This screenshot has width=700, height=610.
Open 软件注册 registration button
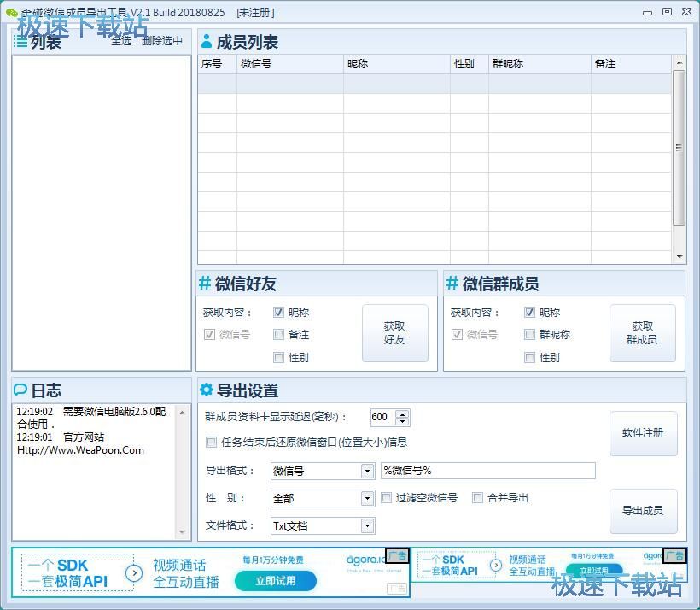tap(643, 432)
